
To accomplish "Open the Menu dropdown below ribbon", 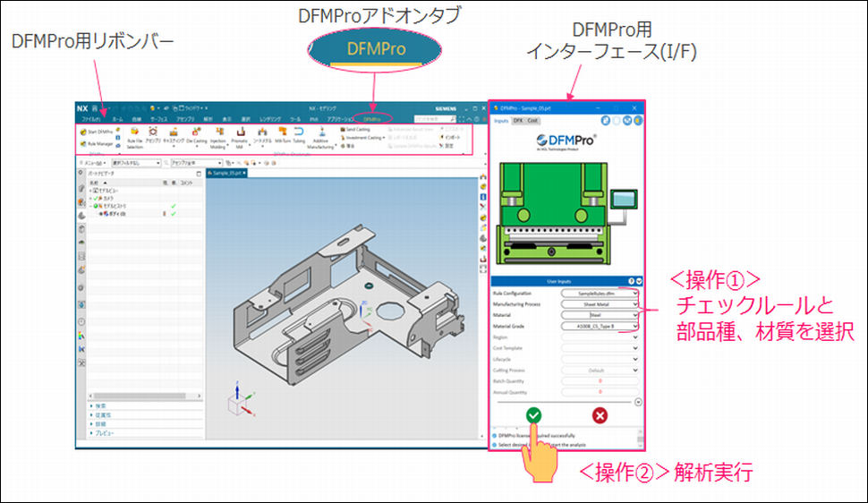I will click(92, 163).
